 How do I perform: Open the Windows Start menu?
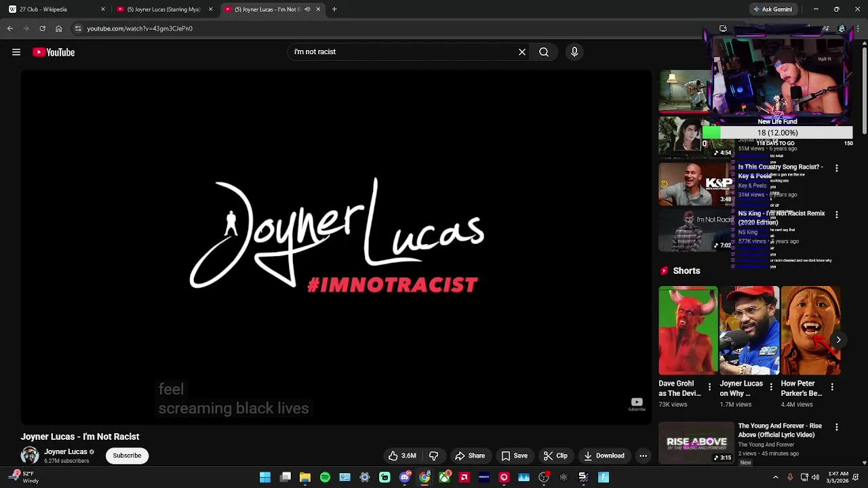pos(265,477)
